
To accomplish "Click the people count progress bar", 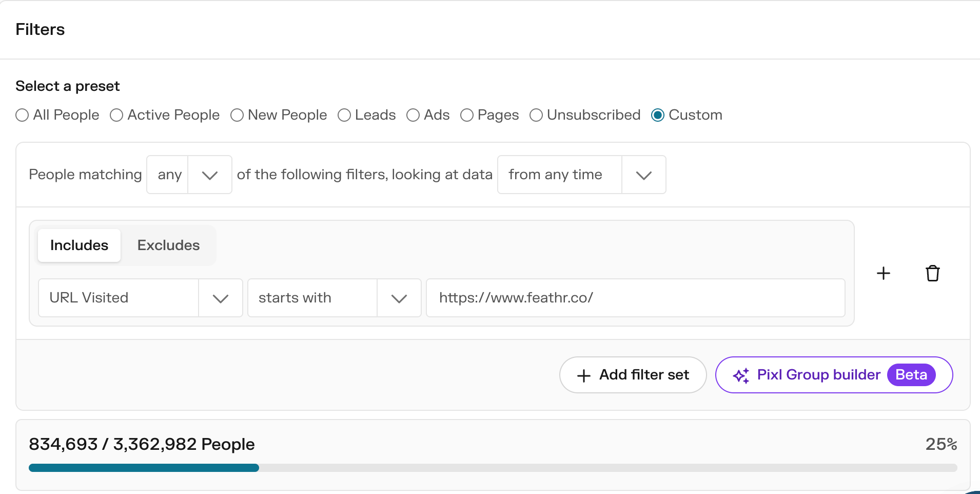I will [493, 468].
